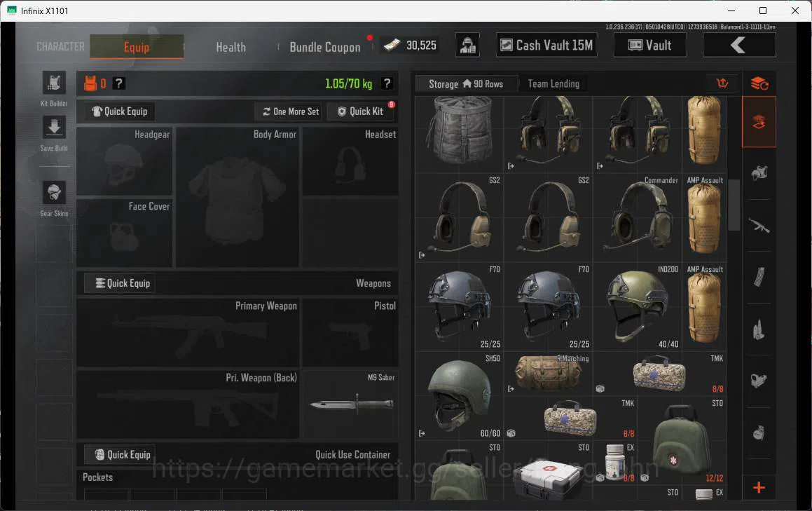This screenshot has height=511, width=812.
Task: Select the Primary Weapon slot
Action: pos(188,332)
